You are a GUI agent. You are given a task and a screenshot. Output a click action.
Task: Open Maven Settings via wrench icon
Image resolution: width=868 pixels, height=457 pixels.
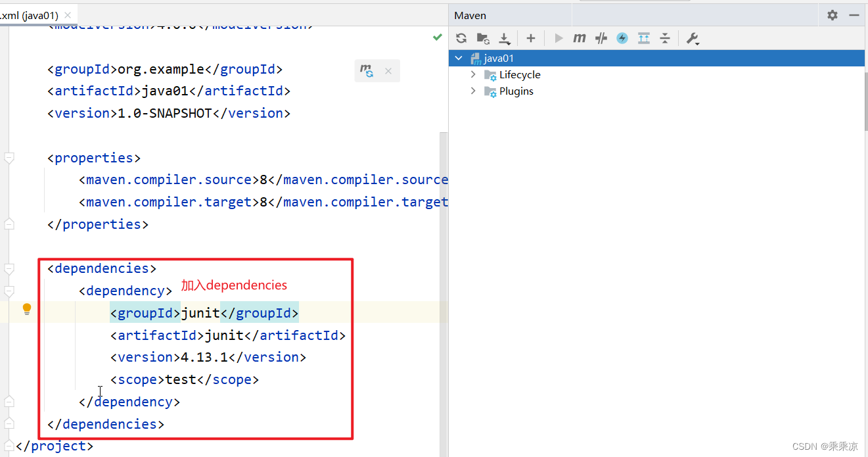tap(693, 38)
